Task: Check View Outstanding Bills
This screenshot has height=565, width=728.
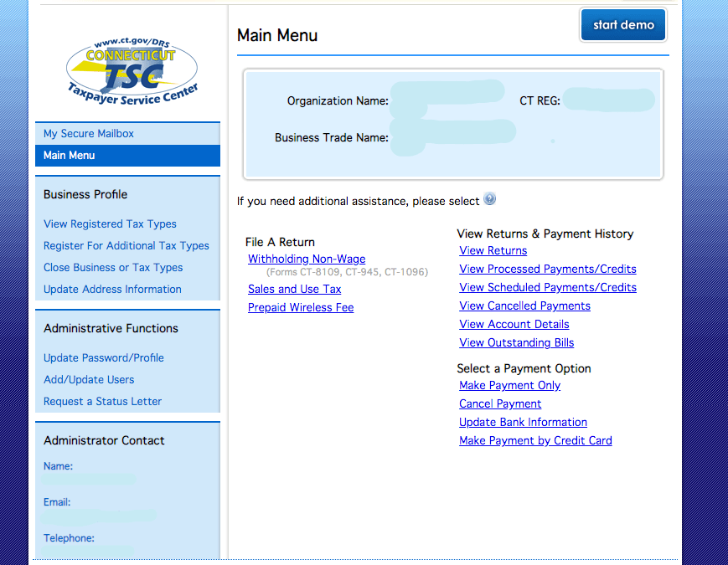Action: pos(517,343)
